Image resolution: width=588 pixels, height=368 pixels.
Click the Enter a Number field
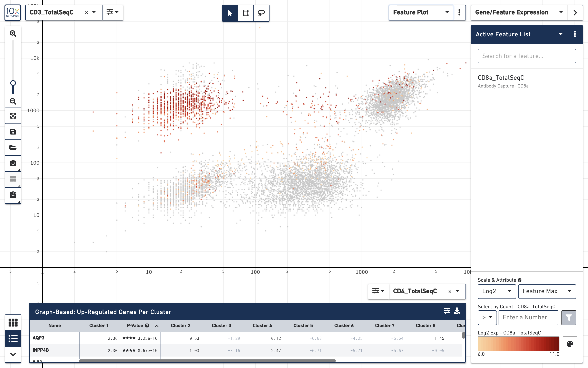pyautogui.click(x=528, y=317)
